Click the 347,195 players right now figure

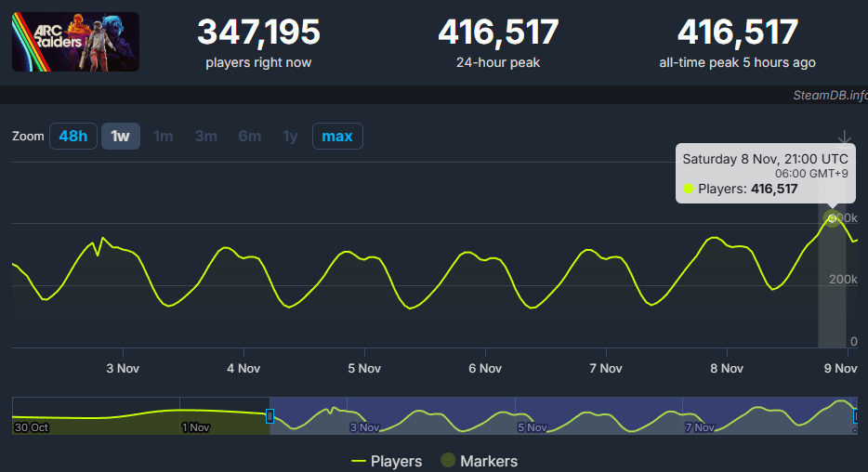(258, 33)
